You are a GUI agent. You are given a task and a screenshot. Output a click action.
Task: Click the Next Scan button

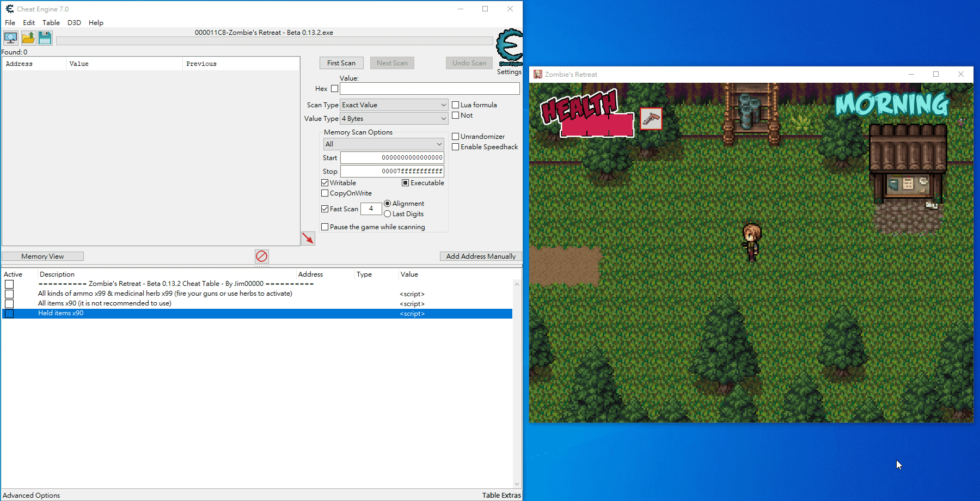pyautogui.click(x=392, y=63)
